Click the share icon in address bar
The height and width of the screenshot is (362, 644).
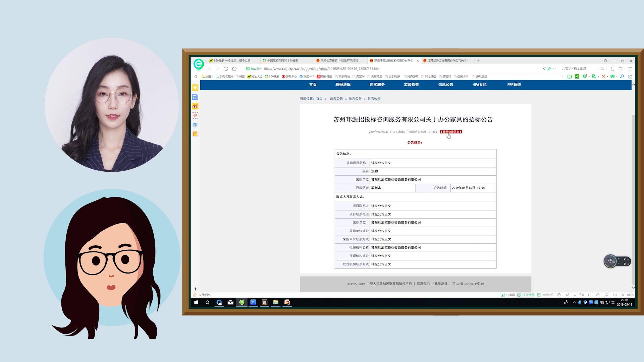544,69
